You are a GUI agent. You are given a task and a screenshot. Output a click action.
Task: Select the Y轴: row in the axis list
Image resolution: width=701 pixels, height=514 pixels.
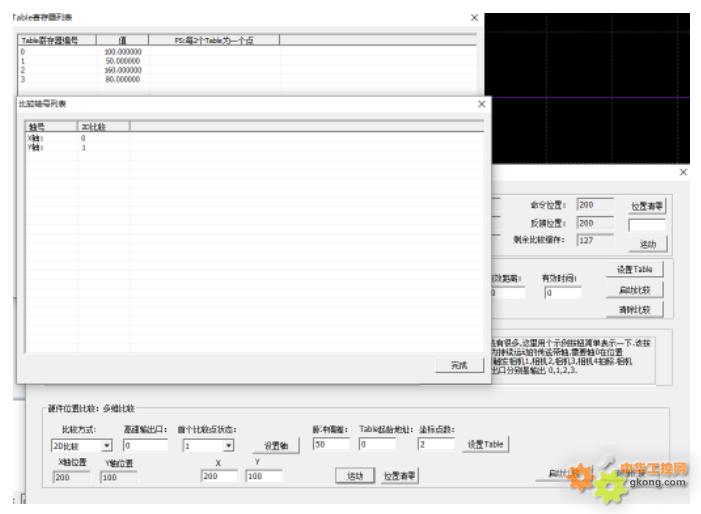(254, 147)
